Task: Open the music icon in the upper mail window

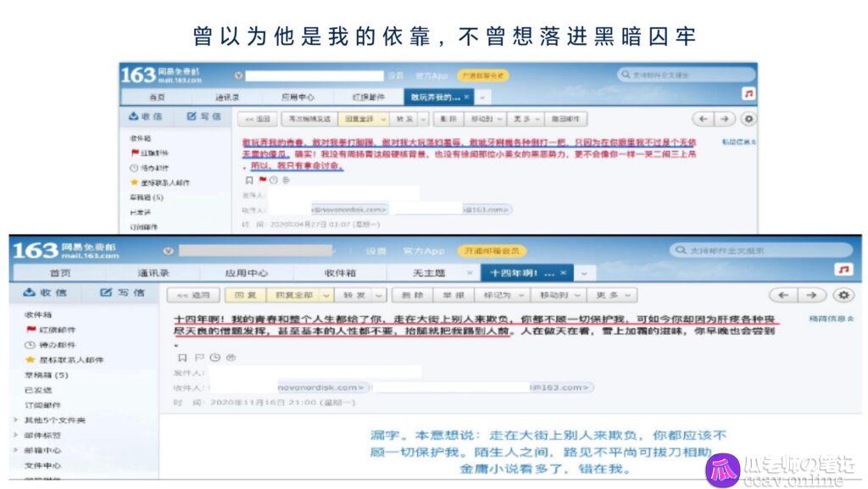Action: pyautogui.click(x=748, y=94)
